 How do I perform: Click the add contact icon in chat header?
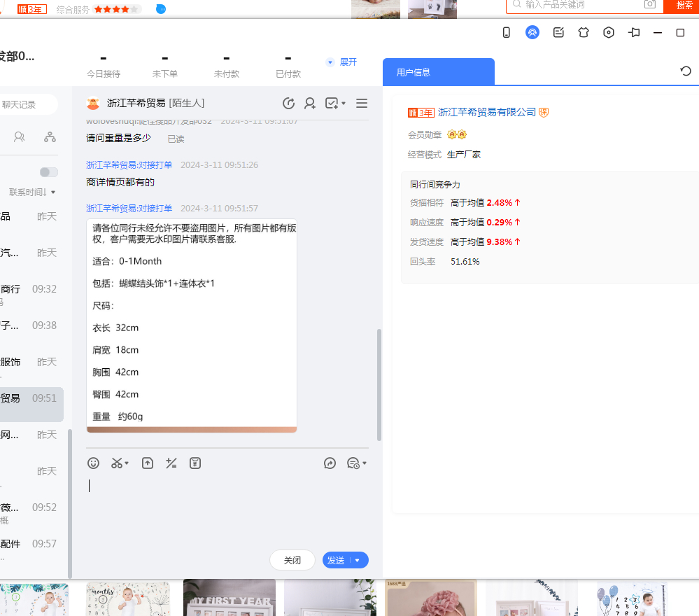tap(309, 104)
